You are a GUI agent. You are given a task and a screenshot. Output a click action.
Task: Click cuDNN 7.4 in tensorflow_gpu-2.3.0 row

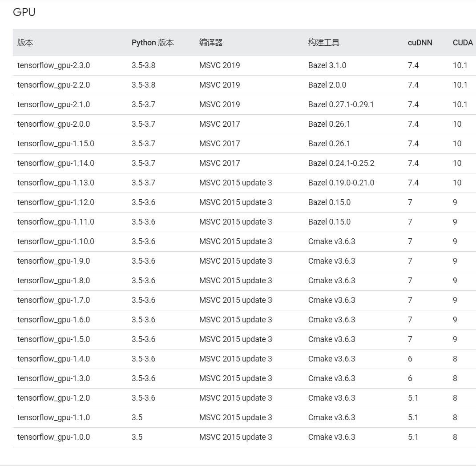coord(413,65)
